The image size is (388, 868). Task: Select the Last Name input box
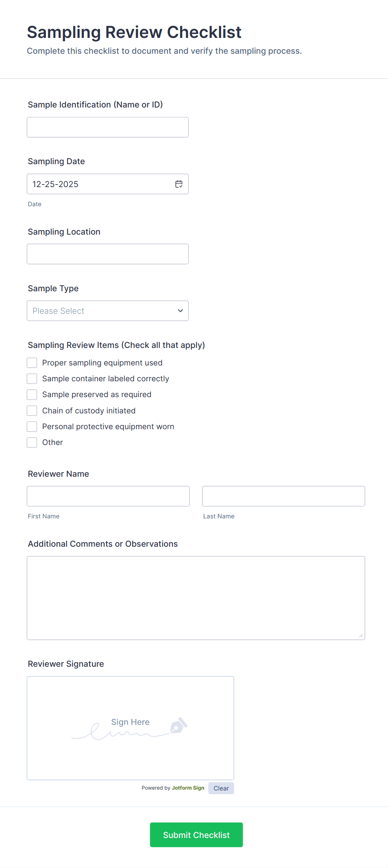283,496
